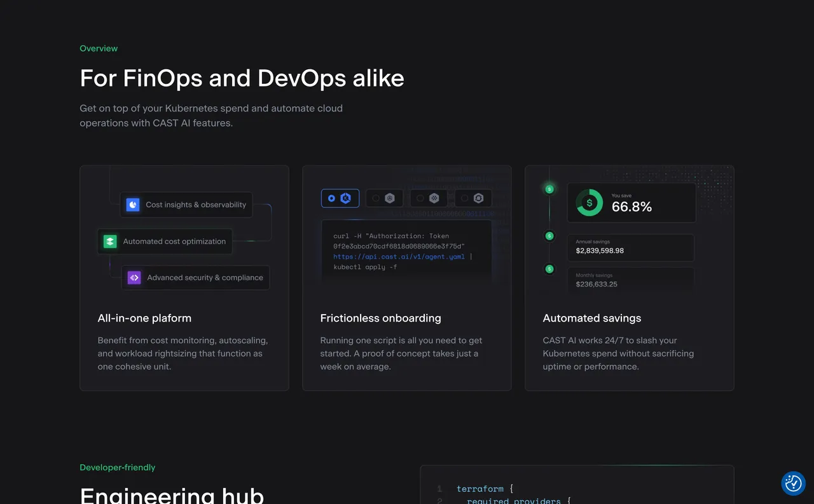Click the selected blue radio button
The height and width of the screenshot is (504, 814).
(331, 198)
